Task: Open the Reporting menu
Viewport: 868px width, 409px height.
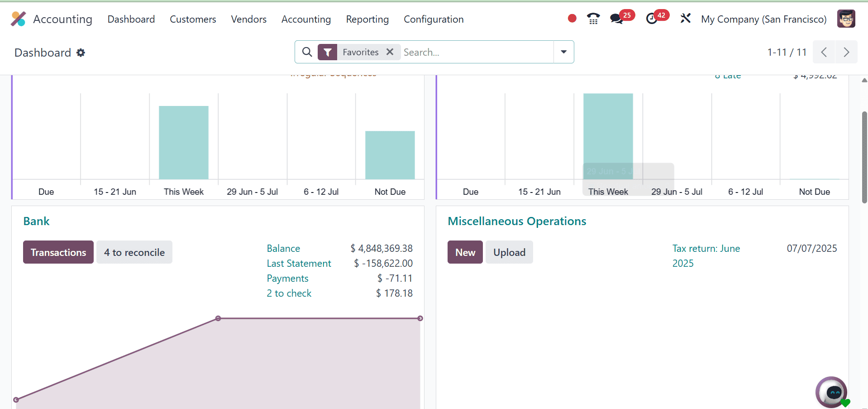Action: coord(367,19)
